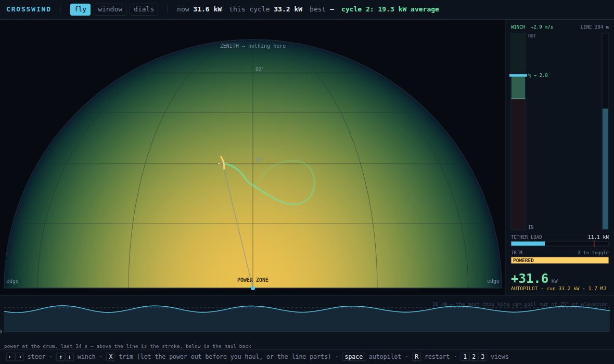
Task: Click the power history graph
Action: (307, 317)
